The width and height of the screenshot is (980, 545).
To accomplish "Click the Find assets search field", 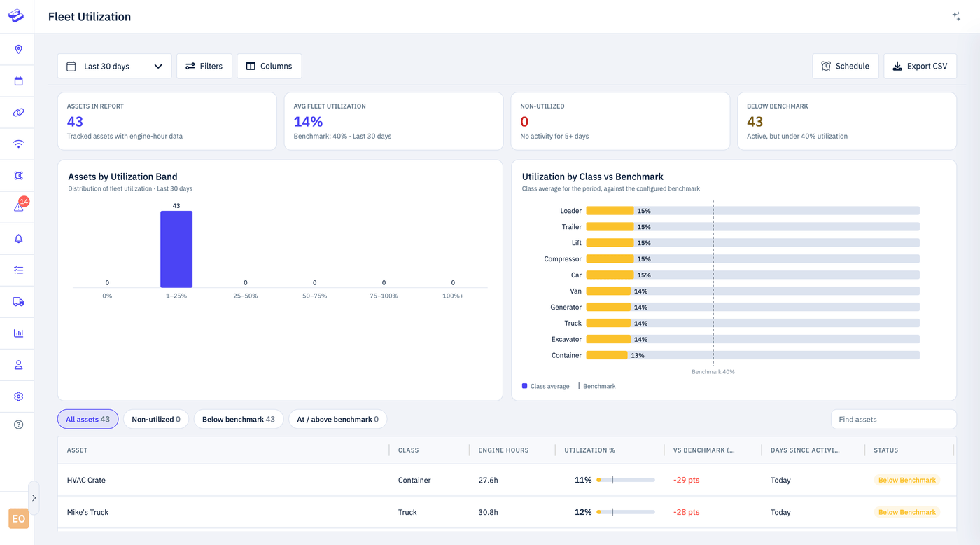I will point(894,419).
